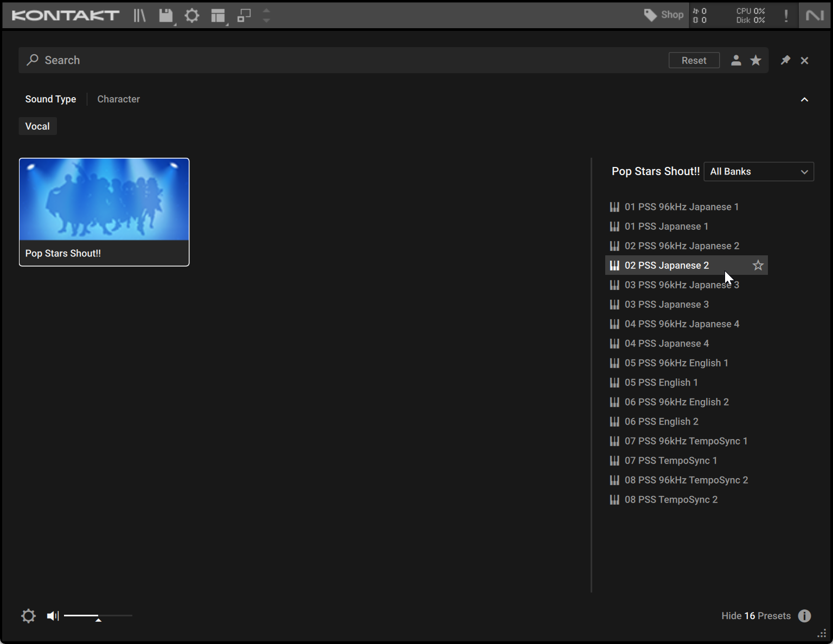Open the save floppy disk menu
Screen dimensions: 833x644
[x=166, y=15]
